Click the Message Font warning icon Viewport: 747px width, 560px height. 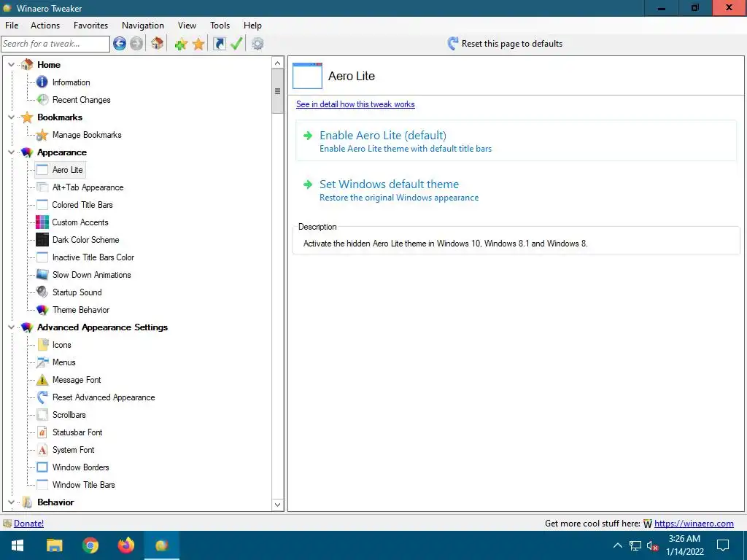[42, 379]
